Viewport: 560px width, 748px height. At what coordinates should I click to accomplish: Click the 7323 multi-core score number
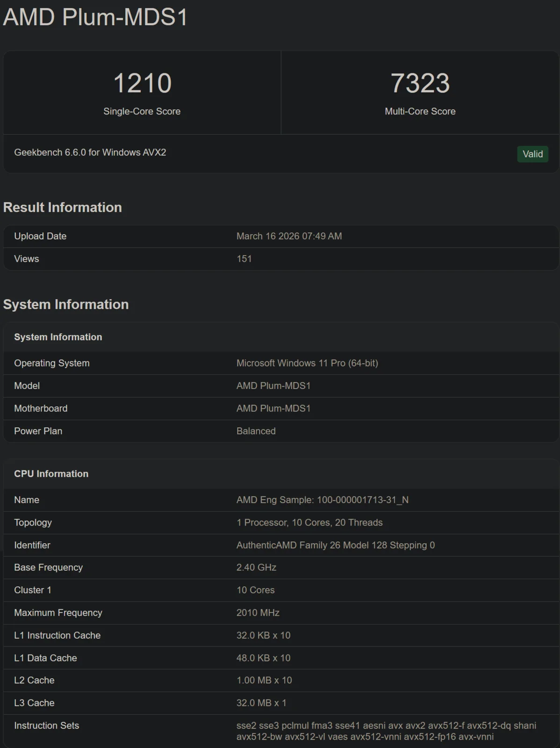[x=420, y=83]
